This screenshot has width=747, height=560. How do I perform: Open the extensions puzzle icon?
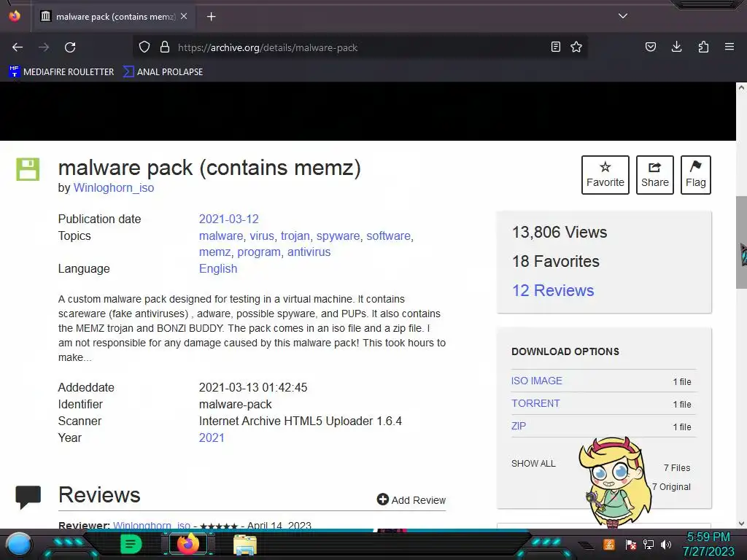click(703, 47)
